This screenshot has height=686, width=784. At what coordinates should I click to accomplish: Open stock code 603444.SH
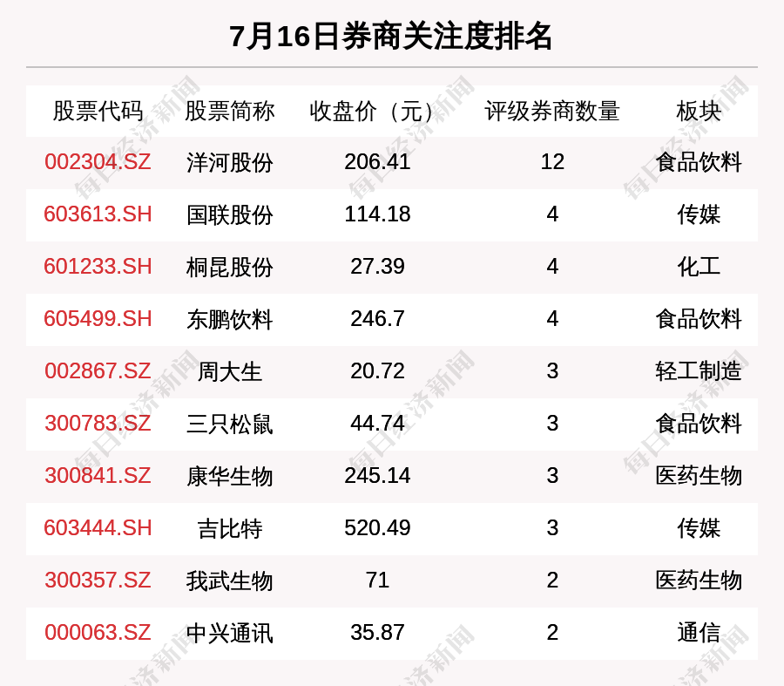pos(98,528)
